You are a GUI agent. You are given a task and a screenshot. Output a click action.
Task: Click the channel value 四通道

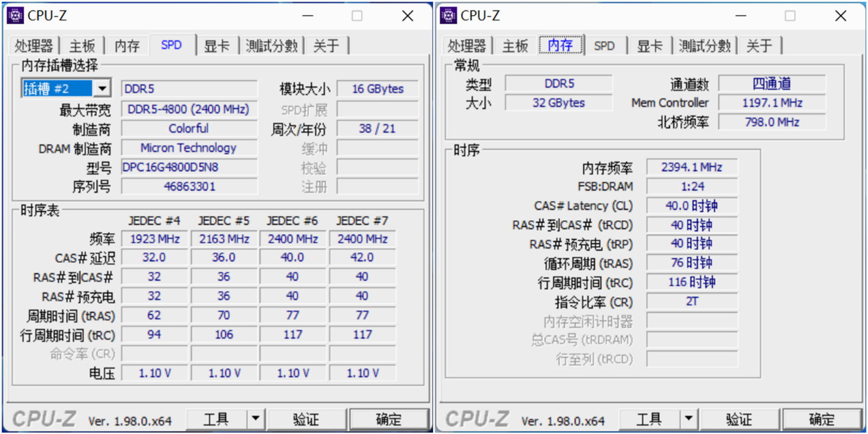pyautogui.click(x=772, y=84)
